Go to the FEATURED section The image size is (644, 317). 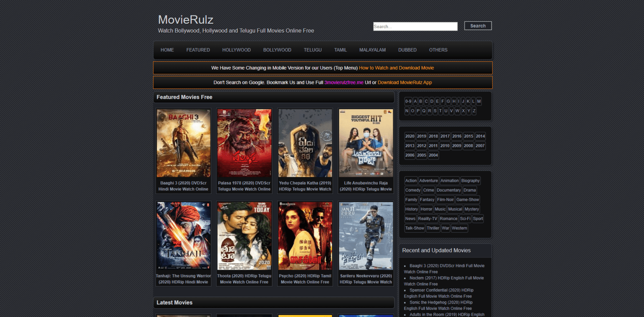[x=198, y=50]
